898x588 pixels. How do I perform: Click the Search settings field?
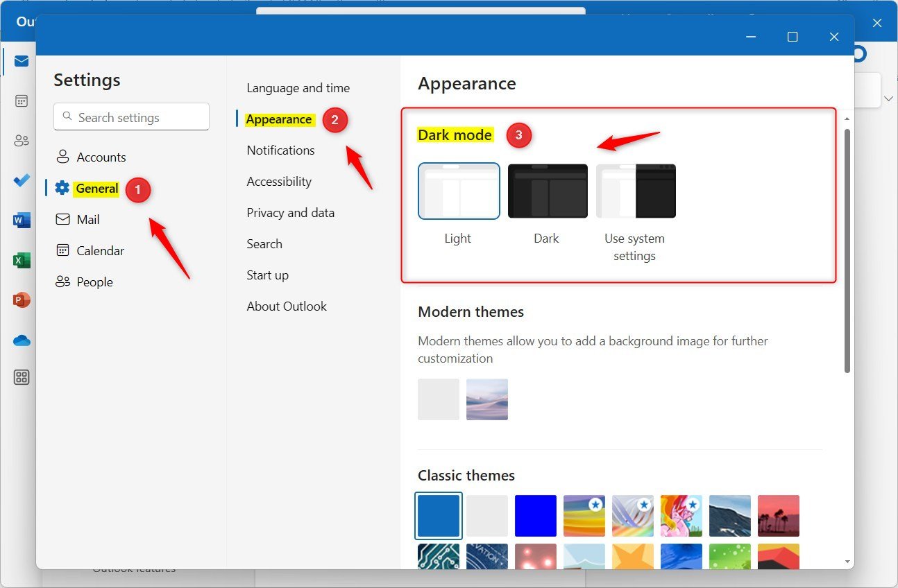point(131,116)
